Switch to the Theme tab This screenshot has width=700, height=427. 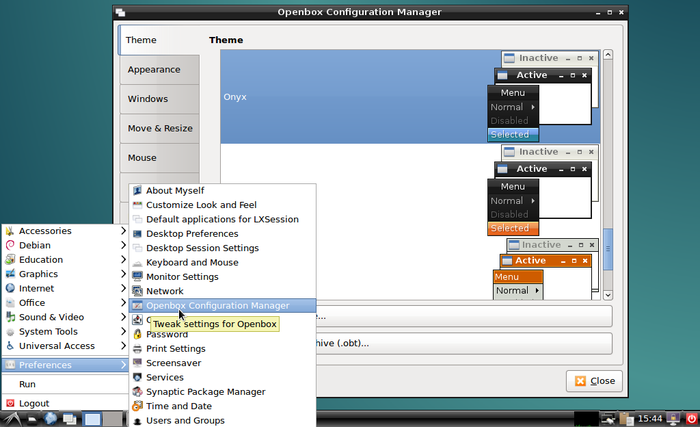coord(159,40)
